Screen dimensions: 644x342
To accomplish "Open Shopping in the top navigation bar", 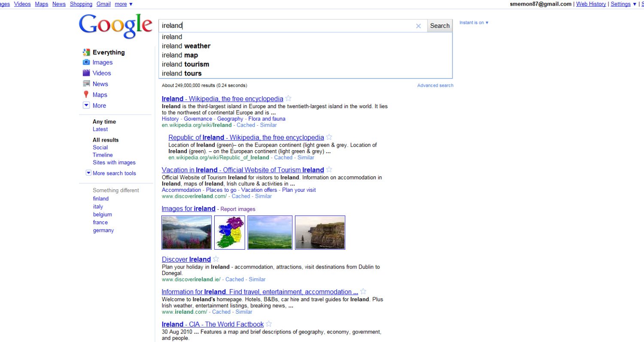I will pyautogui.click(x=81, y=4).
